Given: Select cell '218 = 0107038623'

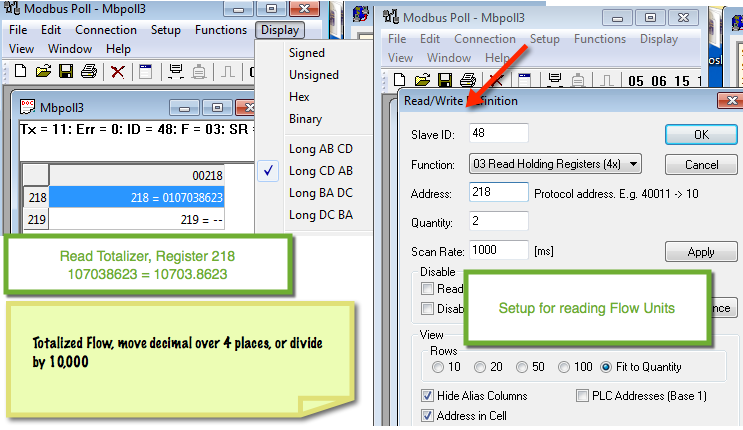Looking at the screenshot, I should coord(136,197).
